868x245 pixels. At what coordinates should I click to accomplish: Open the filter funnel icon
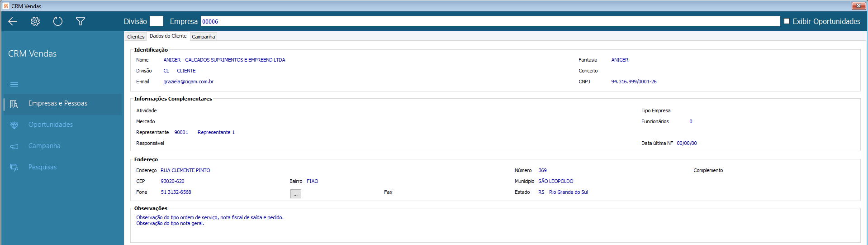(x=81, y=21)
